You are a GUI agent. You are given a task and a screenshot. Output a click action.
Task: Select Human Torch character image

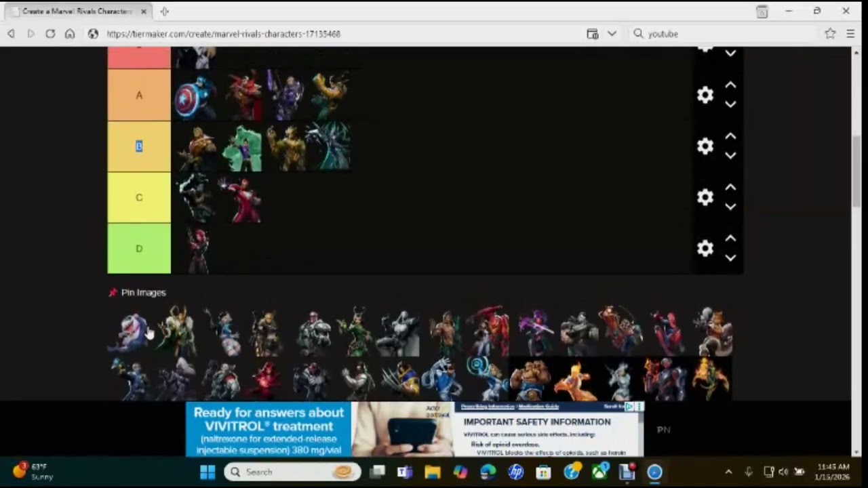tap(575, 380)
